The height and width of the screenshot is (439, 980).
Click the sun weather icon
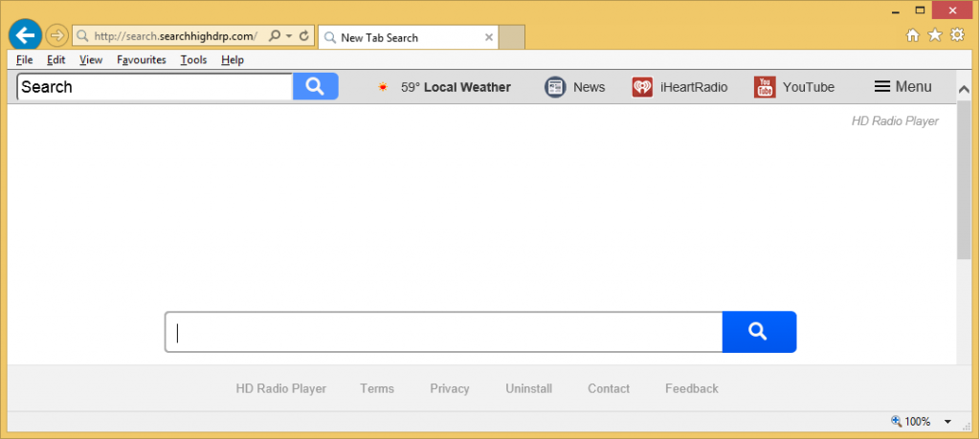[383, 87]
